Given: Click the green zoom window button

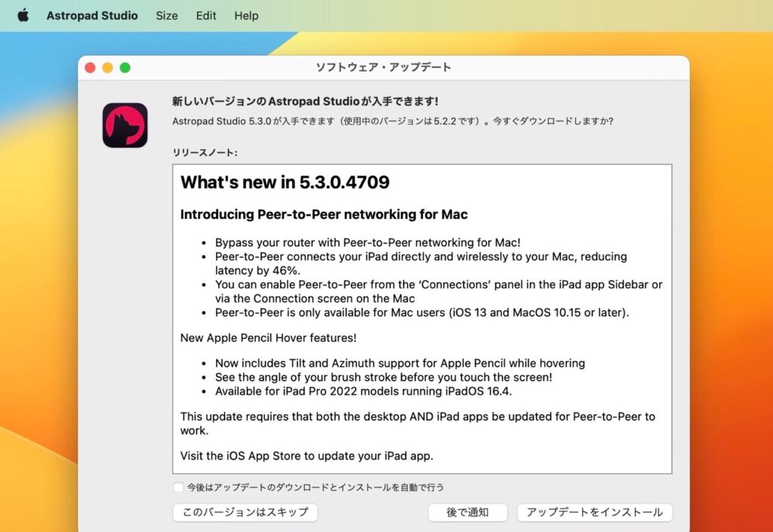Looking at the screenshot, I should click(126, 67).
